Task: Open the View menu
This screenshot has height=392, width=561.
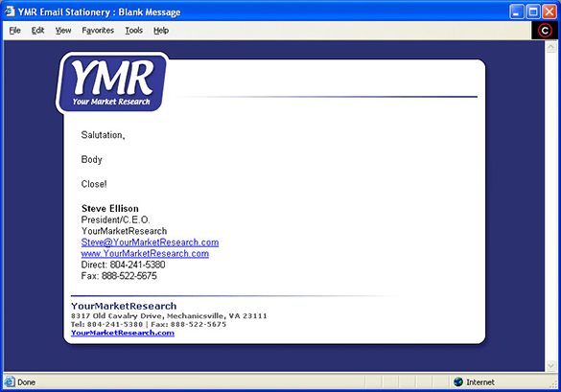Action: point(63,31)
